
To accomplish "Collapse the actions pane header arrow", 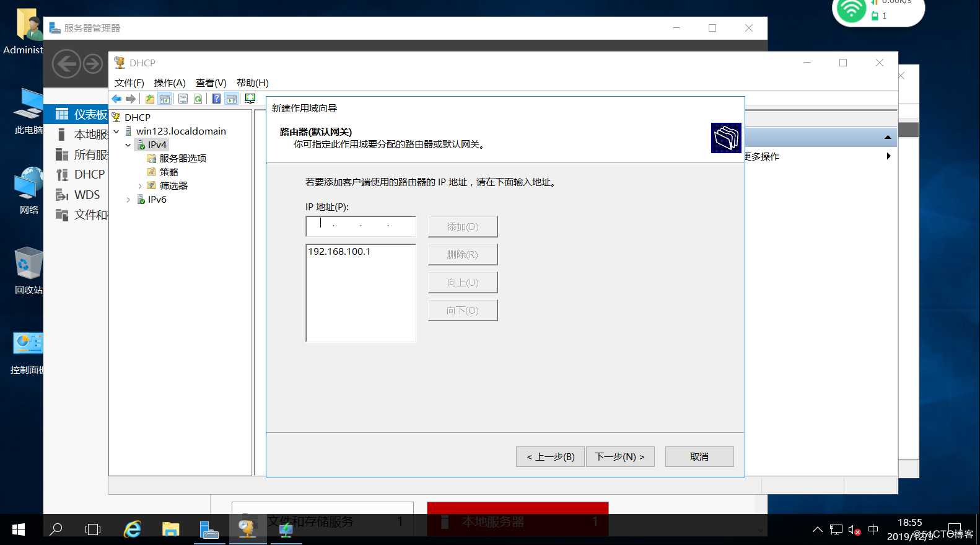I will (888, 137).
